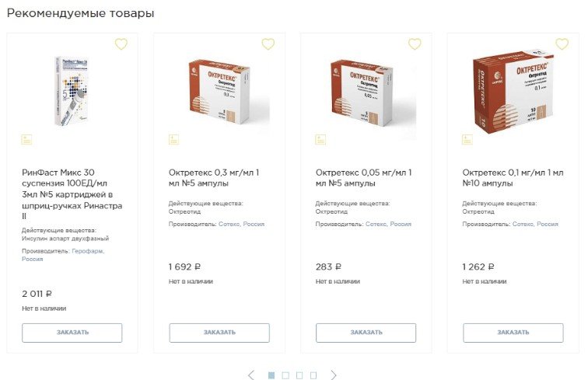Advance carousel with the right arrow
Image resolution: width=588 pixels, height=380 pixels.
pos(334,375)
